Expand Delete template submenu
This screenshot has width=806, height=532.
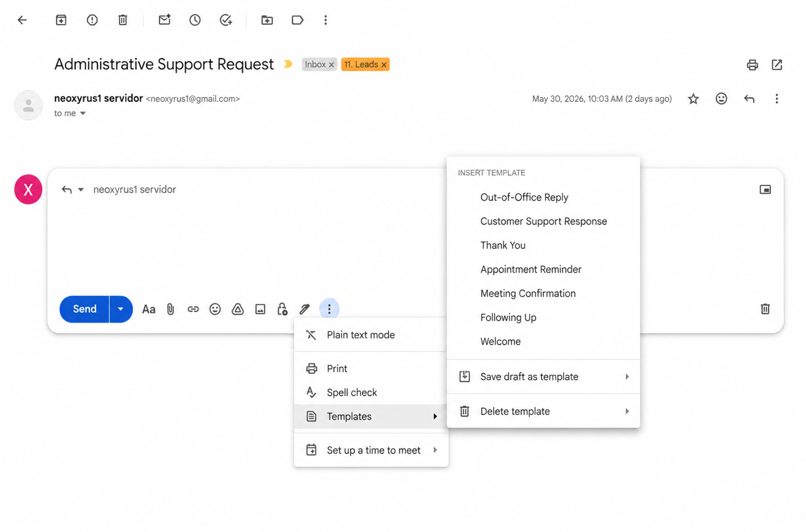click(x=543, y=411)
